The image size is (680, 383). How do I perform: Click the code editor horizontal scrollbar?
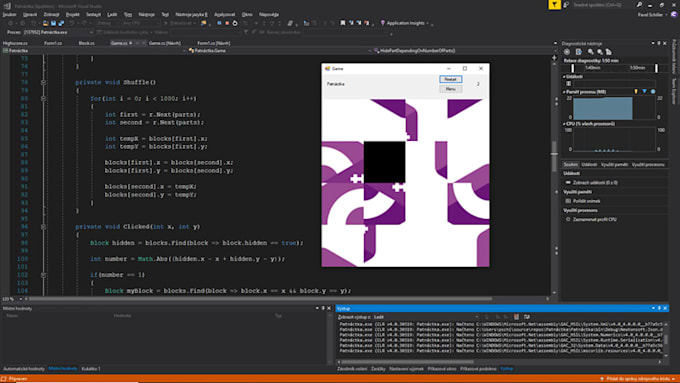(x=260, y=299)
